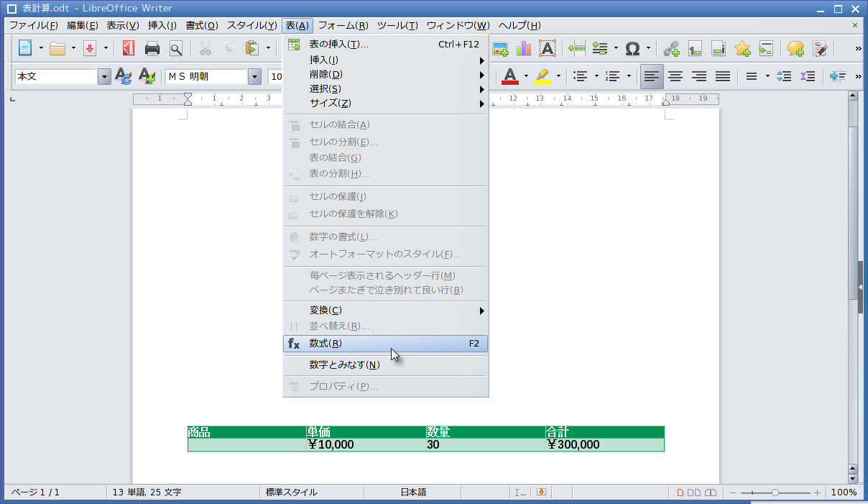Export directly as PDF

coord(129,48)
